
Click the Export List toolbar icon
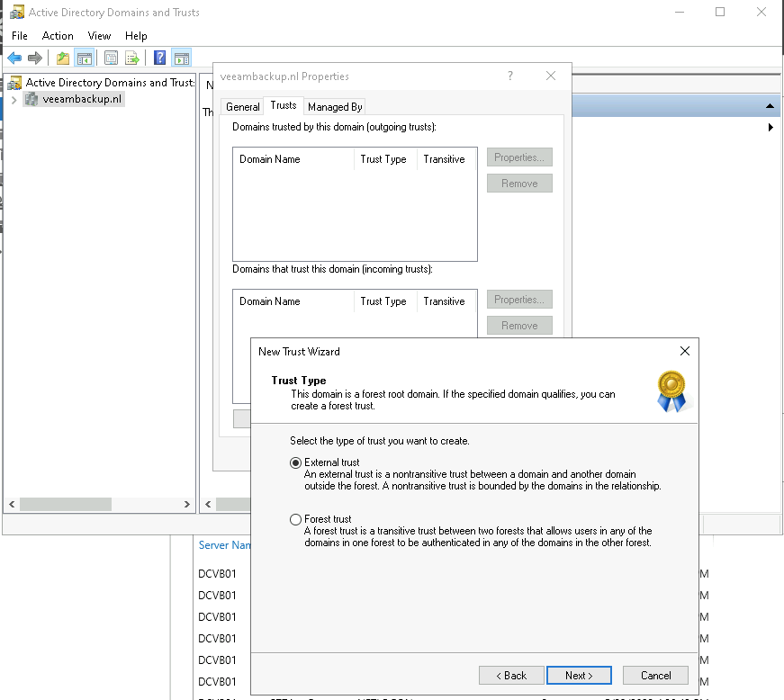pyautogui.click(x=131, y=58)
